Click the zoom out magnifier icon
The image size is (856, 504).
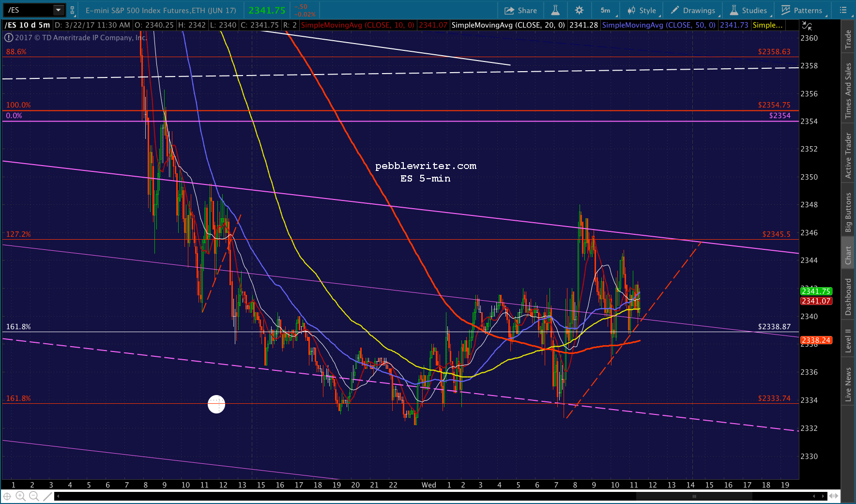tap(34, 496)
